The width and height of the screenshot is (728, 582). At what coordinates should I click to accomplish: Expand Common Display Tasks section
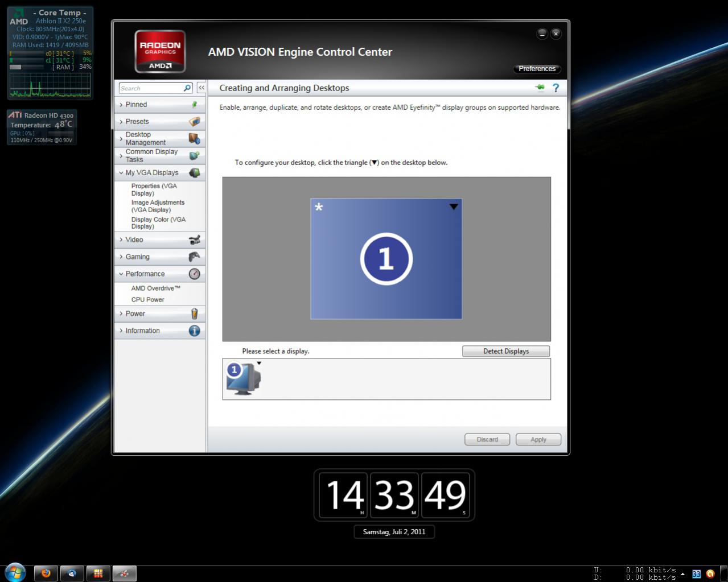pos(121,155)
